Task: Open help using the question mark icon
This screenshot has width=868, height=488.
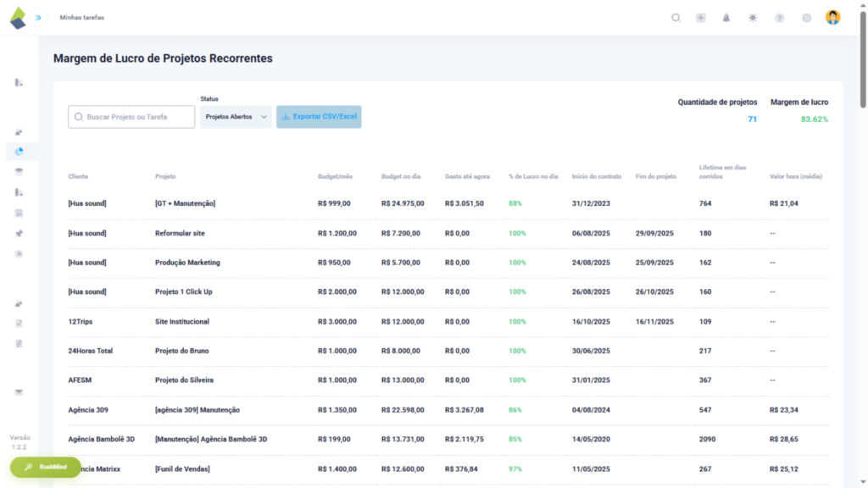Action: pyautogui.click(x=779, y=17)
